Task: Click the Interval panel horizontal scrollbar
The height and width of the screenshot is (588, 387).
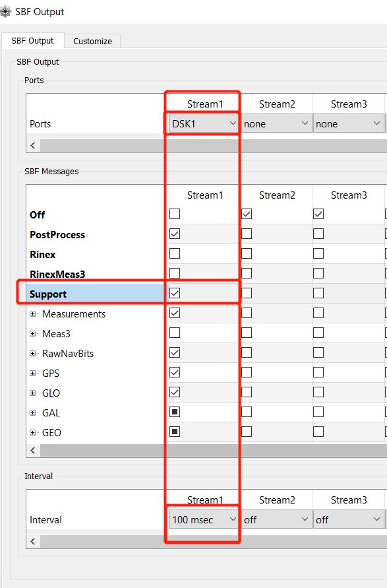Action: [214, 542]
